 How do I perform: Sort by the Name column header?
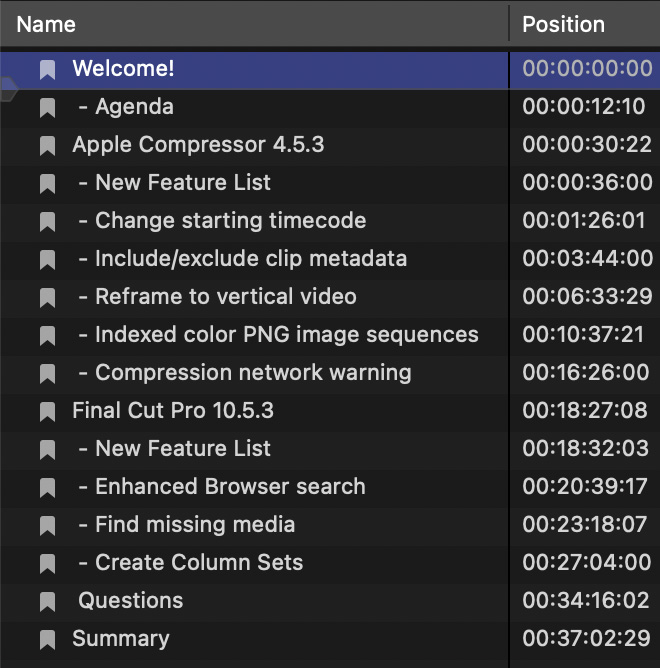46,24
